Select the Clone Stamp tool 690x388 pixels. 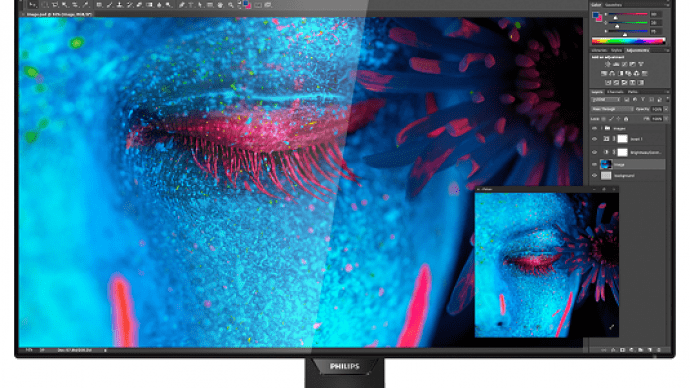pyautogui.click(x=119, y=5)
